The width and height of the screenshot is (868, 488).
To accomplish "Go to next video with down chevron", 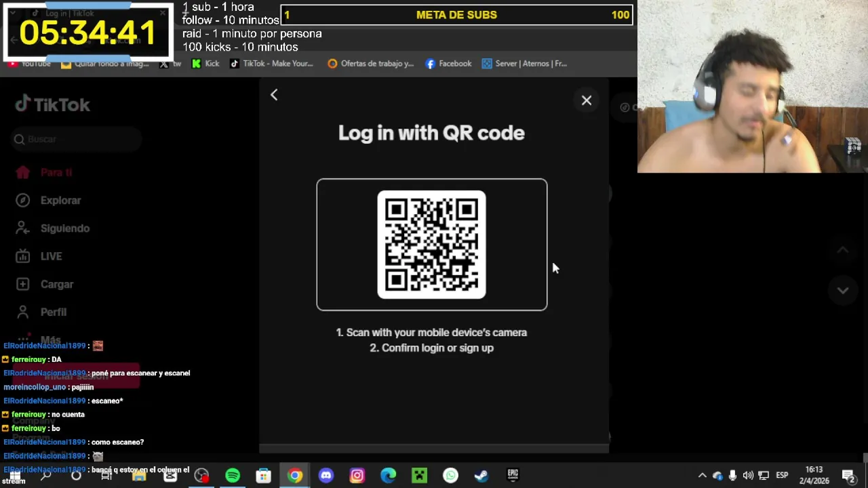I will [842, 290].
